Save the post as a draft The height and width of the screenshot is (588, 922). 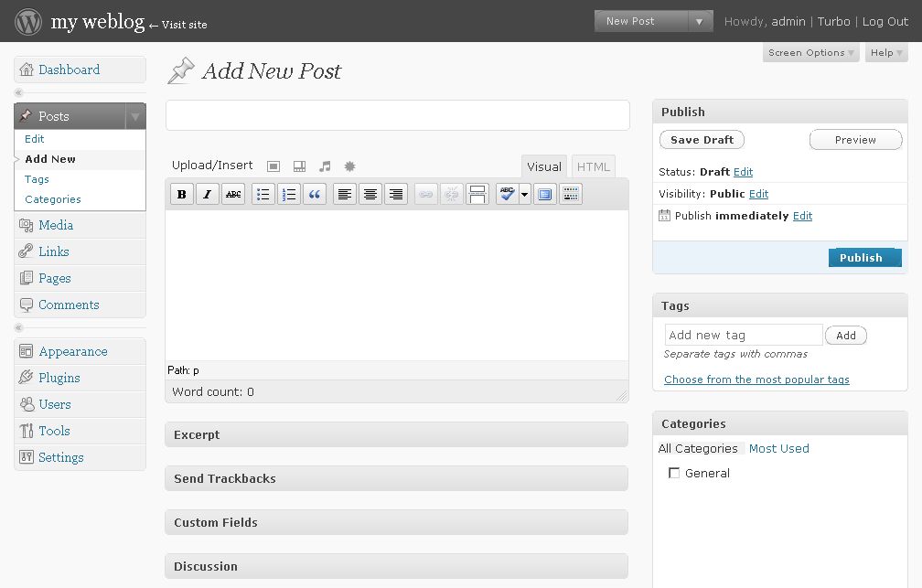pyautogui.click(x=702, y=139)
